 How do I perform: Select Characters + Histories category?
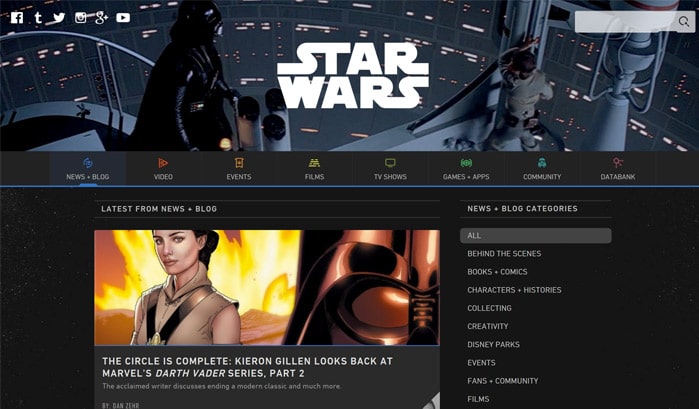[x=514, y=290]
